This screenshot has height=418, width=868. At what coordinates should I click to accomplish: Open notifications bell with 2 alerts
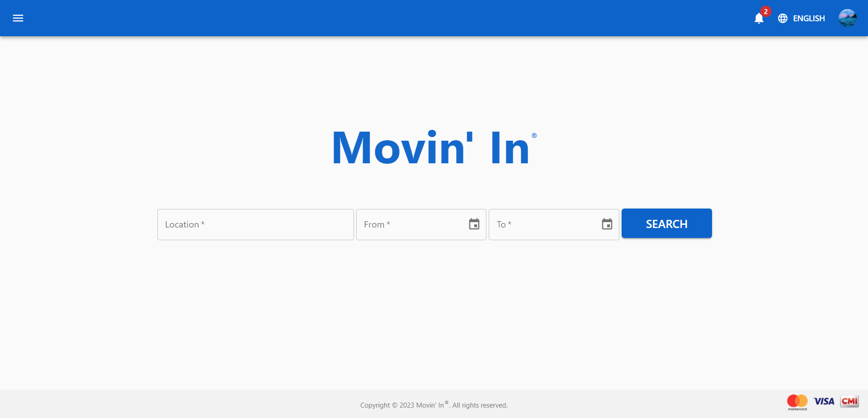[759, 18]
